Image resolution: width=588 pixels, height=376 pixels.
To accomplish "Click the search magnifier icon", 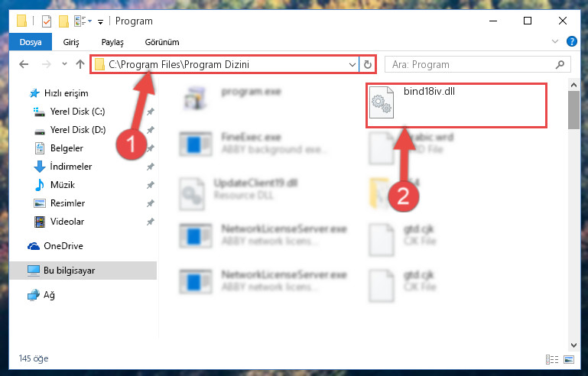I will 560,64.
